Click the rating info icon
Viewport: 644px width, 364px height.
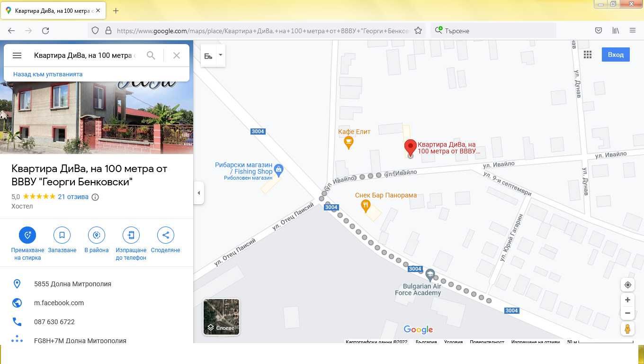[95, 197]
